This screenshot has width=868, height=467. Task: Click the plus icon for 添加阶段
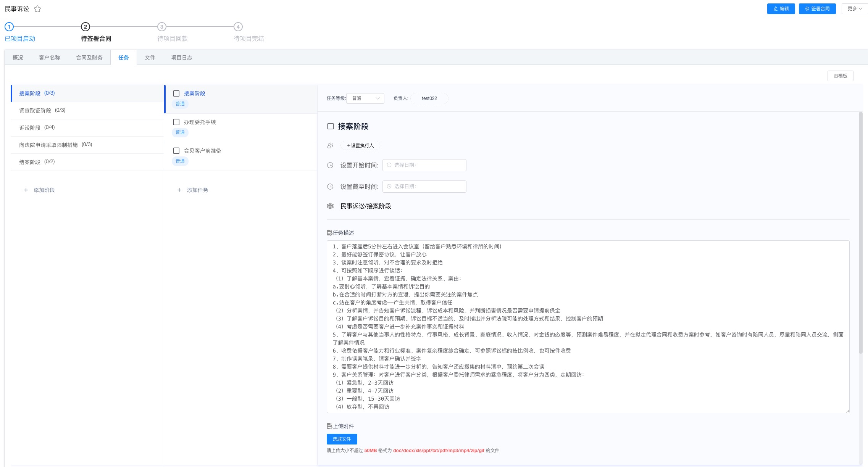[26, 190]
